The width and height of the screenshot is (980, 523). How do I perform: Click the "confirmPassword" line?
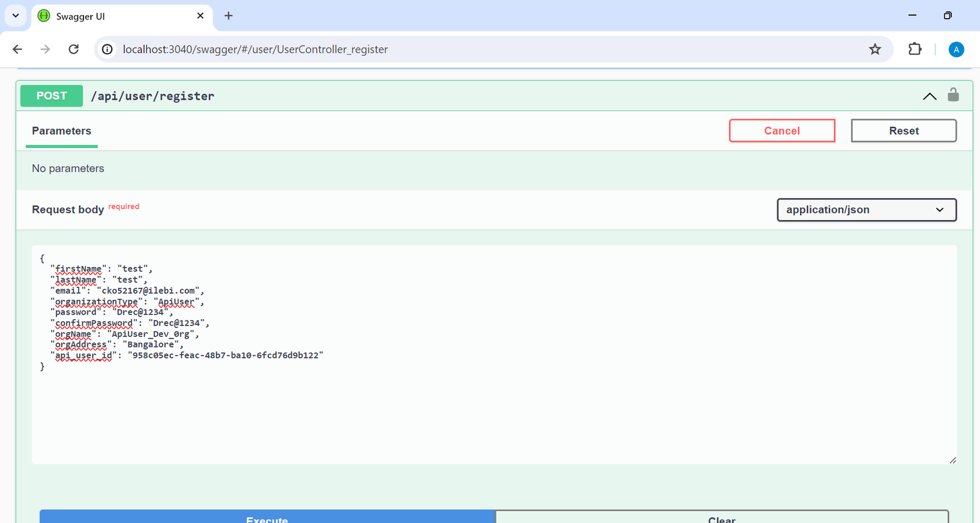click(129, 323)
